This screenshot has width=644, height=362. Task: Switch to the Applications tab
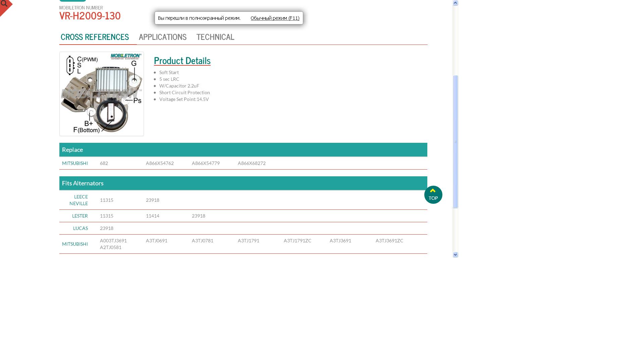coord(163,37)
